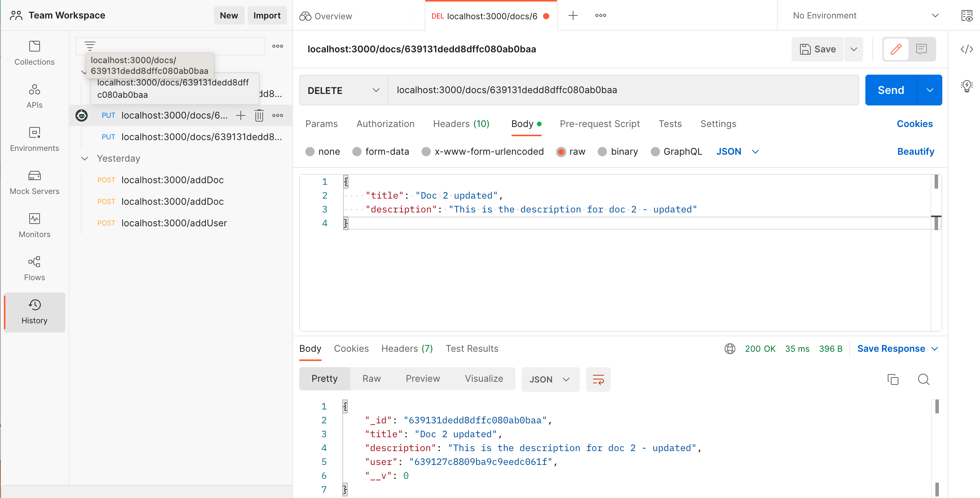The width and height of the screenshot is (980, 498).
Task: Click the Send button
Action: click(891, 90)
